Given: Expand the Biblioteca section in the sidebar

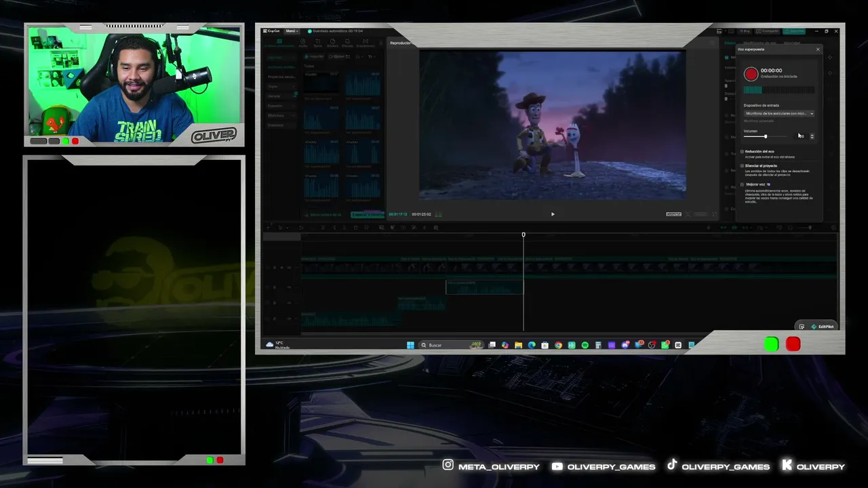Looking at the screenshot, I should [x=281, y=115].
